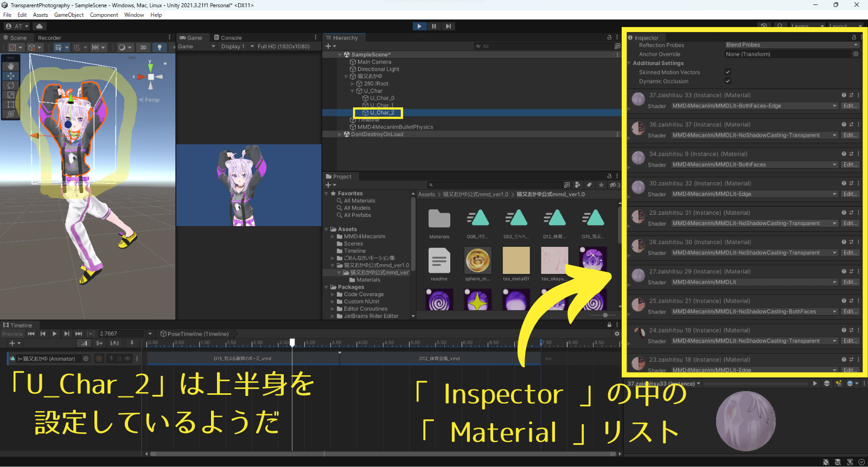Open the Materials folder thumbnail in Project
This screenshot has height=467, width=868.
(439, 220)
